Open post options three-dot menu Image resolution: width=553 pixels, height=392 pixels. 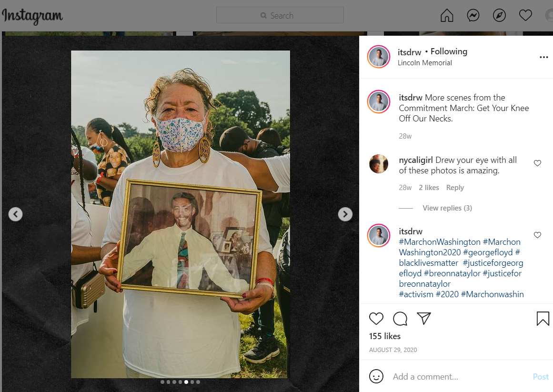[543, 57]
